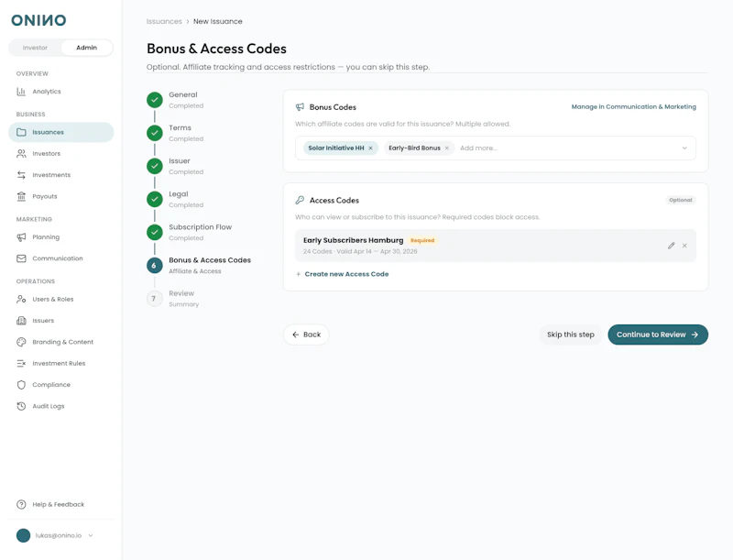This screenshot has height=560, width=733.
Task: Open Branding & Content palette icon
Action: pyautogui.click(x=21, y=342)
